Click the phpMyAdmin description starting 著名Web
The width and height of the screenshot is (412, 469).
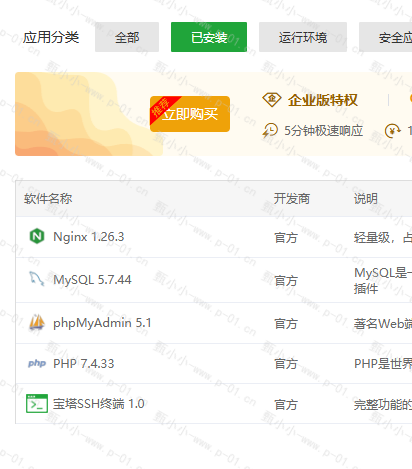point(383,324)
